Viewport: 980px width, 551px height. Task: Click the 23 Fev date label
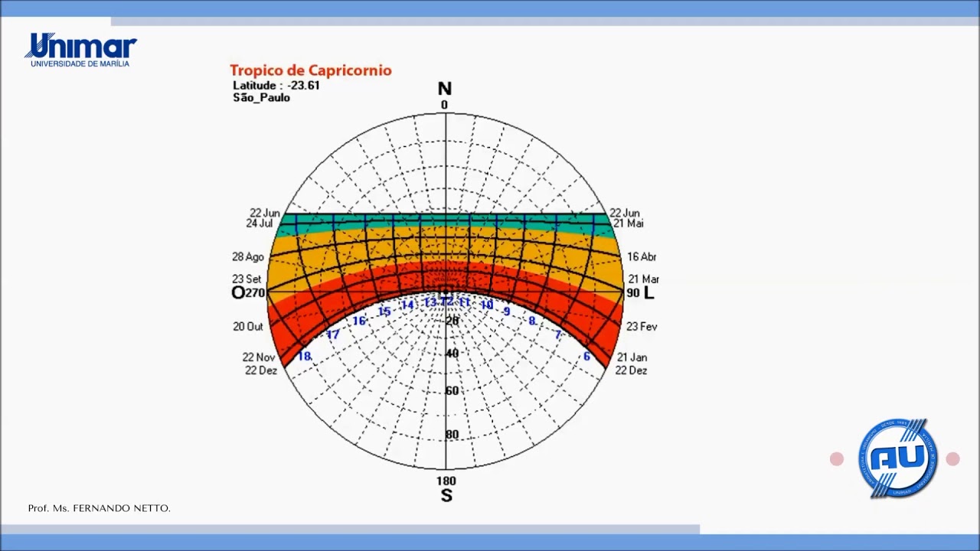(642, 327)
